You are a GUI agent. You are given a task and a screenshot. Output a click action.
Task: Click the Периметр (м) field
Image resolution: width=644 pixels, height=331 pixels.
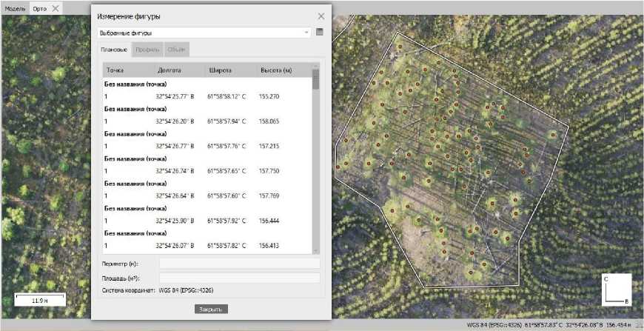[239, 263]
